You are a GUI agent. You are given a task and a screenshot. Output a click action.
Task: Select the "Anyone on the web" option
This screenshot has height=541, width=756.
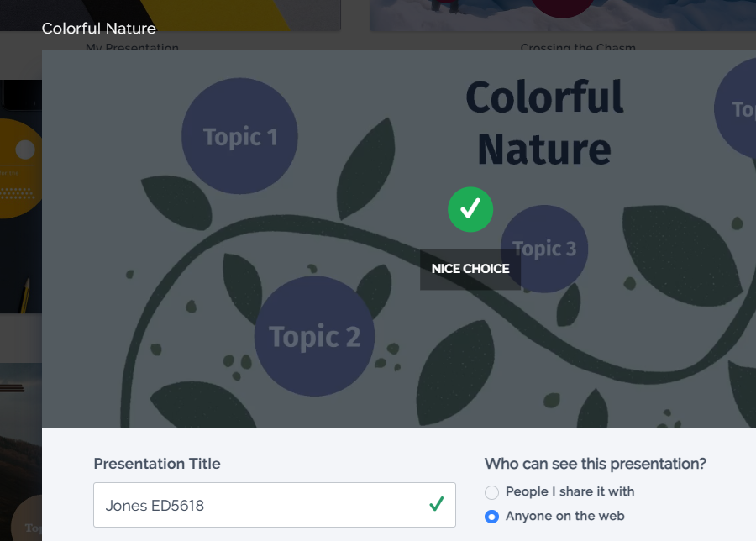click(x=492, y=516)
